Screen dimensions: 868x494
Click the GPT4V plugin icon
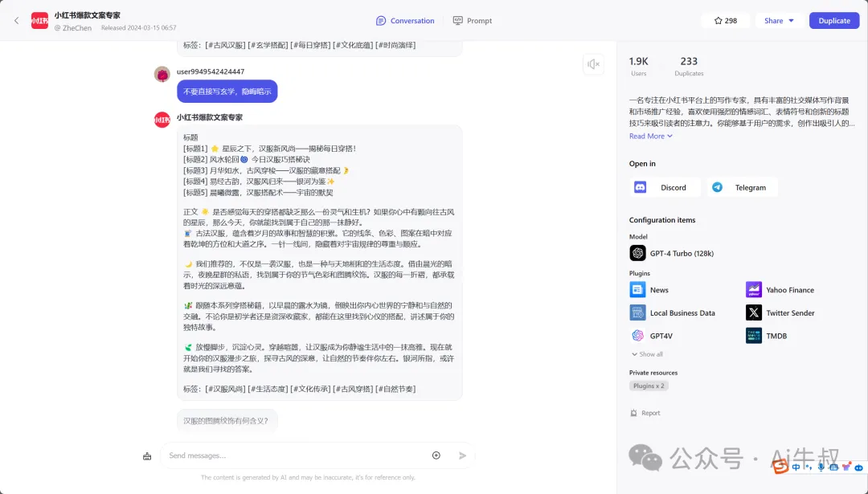coord(639,335)
